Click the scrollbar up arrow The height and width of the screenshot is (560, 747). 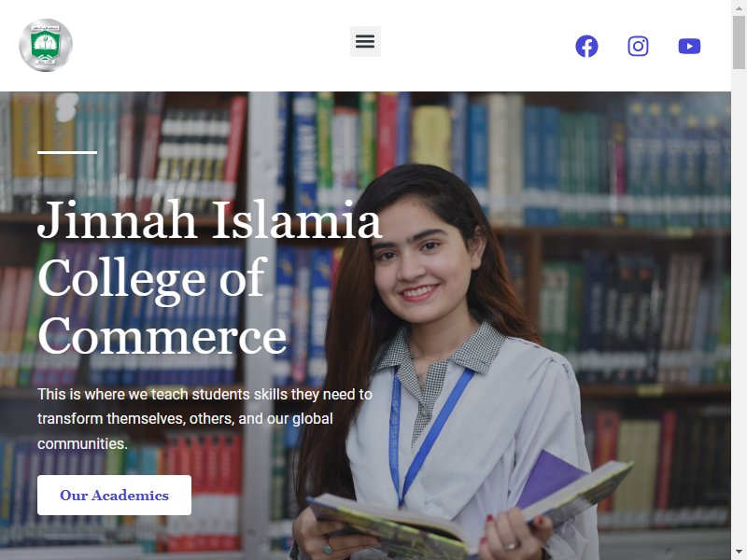pos(739,7)
